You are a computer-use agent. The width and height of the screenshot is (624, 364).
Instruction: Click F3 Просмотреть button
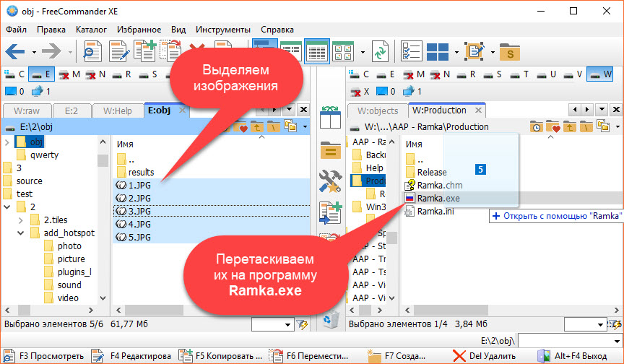click(45, 355)
